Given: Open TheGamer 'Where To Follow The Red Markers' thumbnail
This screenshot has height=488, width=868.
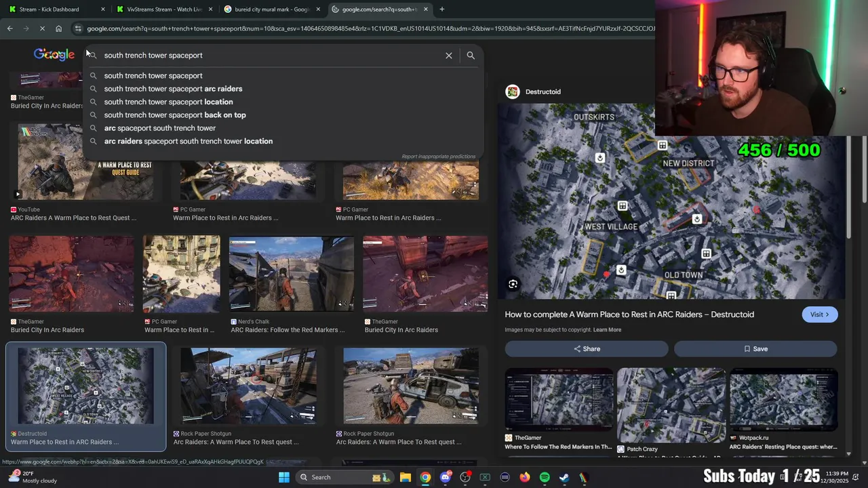Looking at the screenshot, I should 559,400.
